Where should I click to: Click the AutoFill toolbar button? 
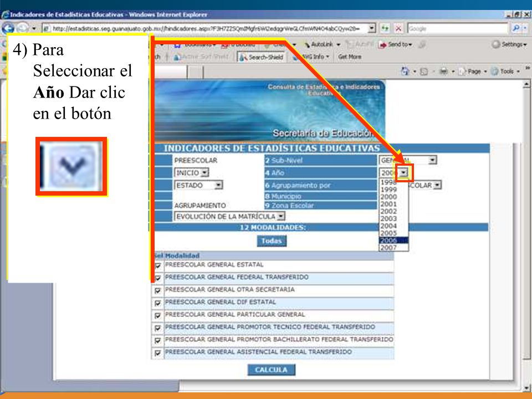(359, 44)
